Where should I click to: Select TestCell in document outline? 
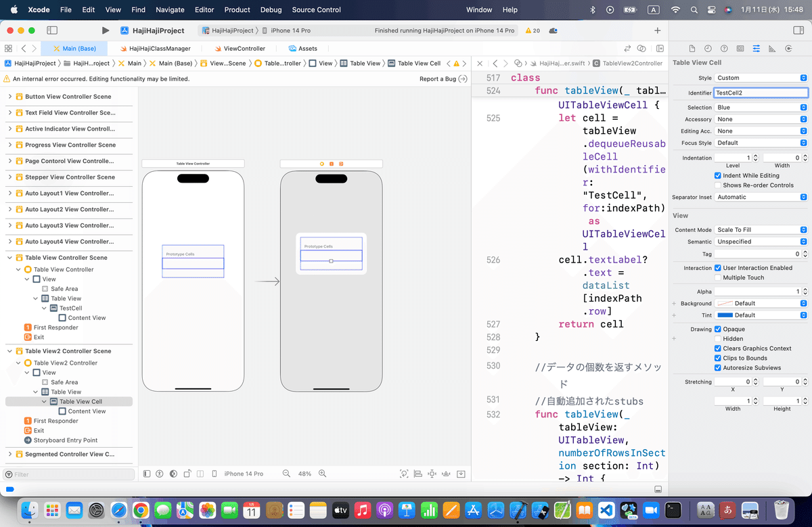tap(71, 308)
